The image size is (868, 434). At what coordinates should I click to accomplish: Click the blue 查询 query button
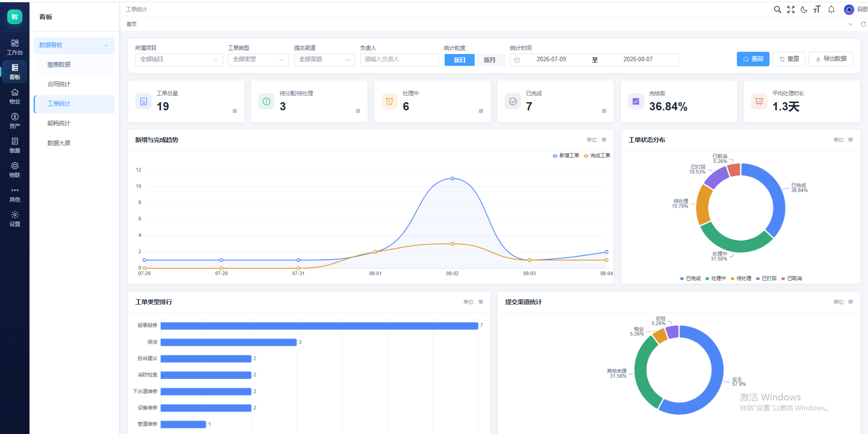753,59
